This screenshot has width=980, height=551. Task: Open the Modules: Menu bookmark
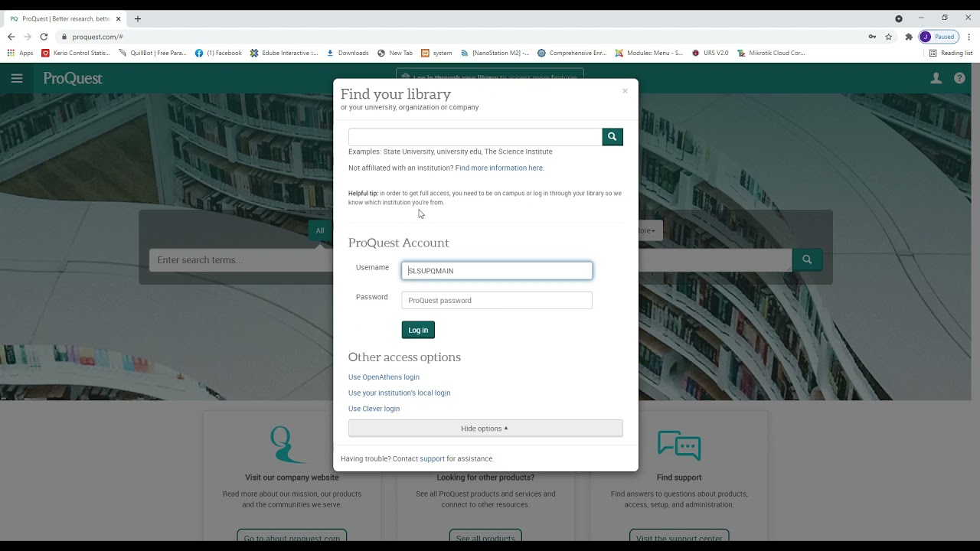tap(649, 53)
